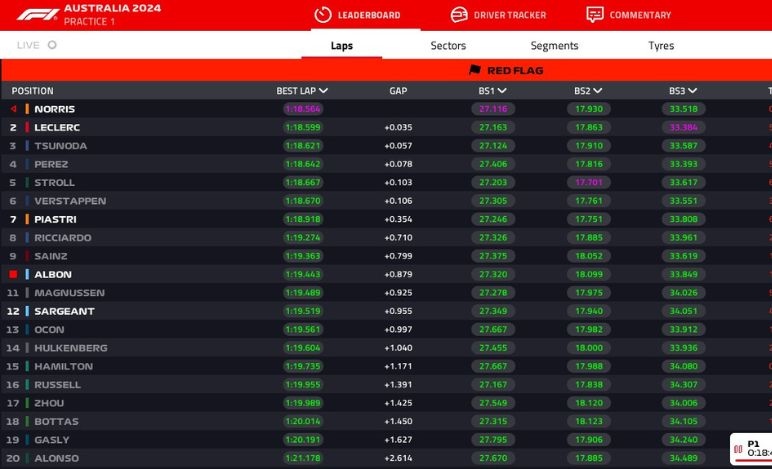This screenshot has width=772, height=469.
Task: Expand the BEST LAP column dropdown
Action: point(323,91)
